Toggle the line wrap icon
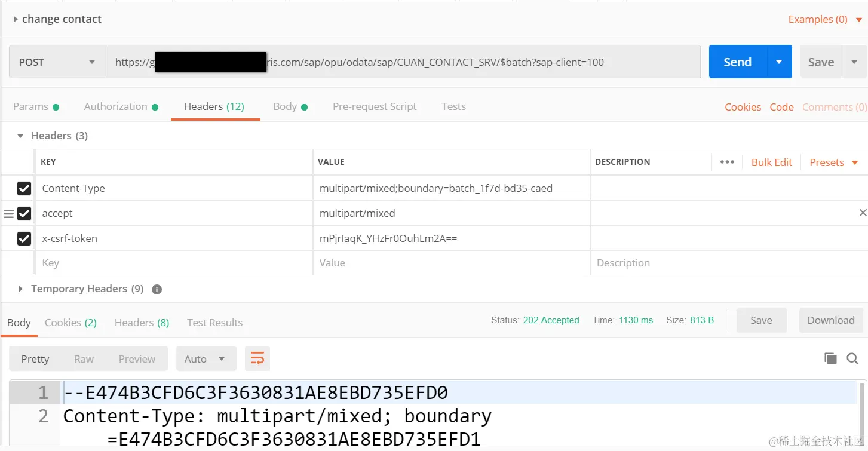Viewport: 868px width, 451px height. (x=257, y=358)
